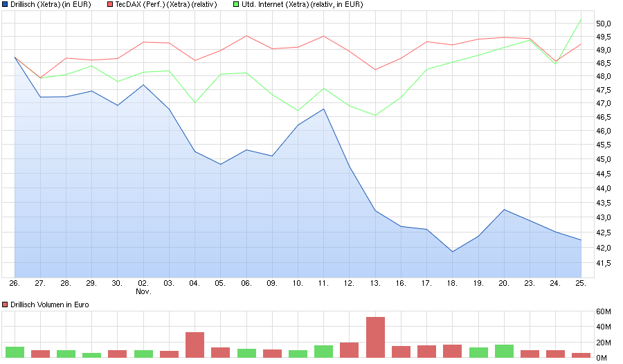
Task: Click the green Utd. Internet legend swatch
Action: click(x=236, y=5)
